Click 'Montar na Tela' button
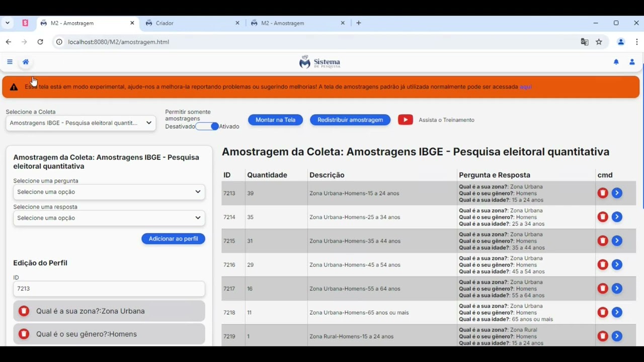Screen dimensions: 644x362 point(275,120)
